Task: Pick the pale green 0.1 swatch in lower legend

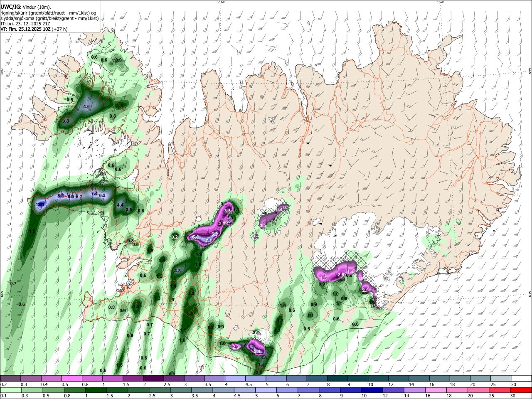Action: (10, 390)
